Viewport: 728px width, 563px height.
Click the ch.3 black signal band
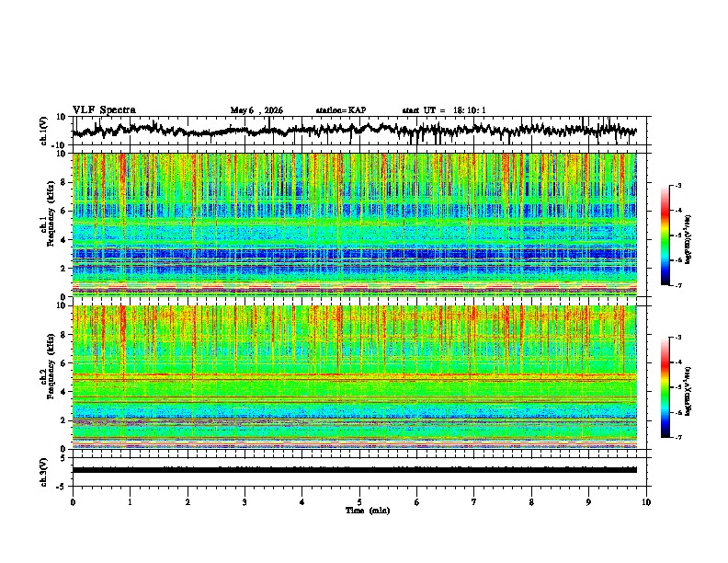[x=355, y=470]
